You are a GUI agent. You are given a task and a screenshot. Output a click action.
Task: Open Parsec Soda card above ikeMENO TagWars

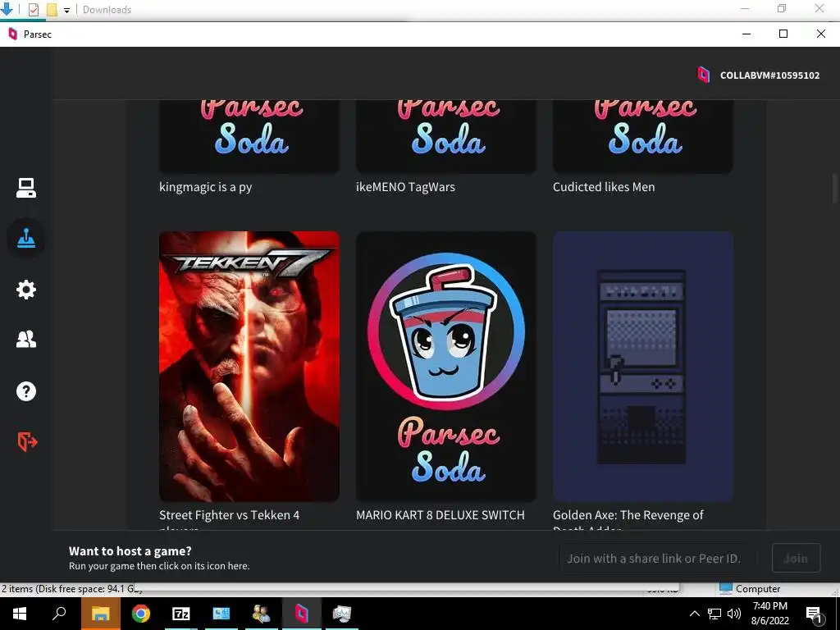click(445, 137)
